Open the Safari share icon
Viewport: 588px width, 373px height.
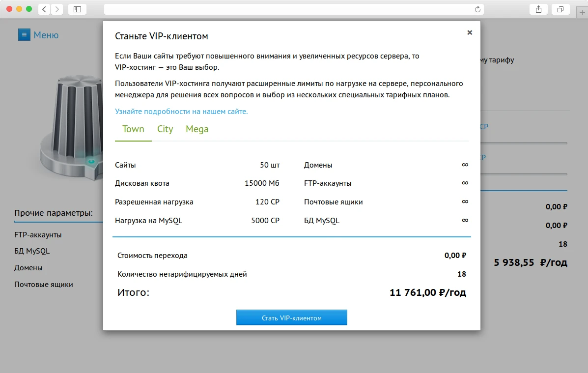[538, 9]
